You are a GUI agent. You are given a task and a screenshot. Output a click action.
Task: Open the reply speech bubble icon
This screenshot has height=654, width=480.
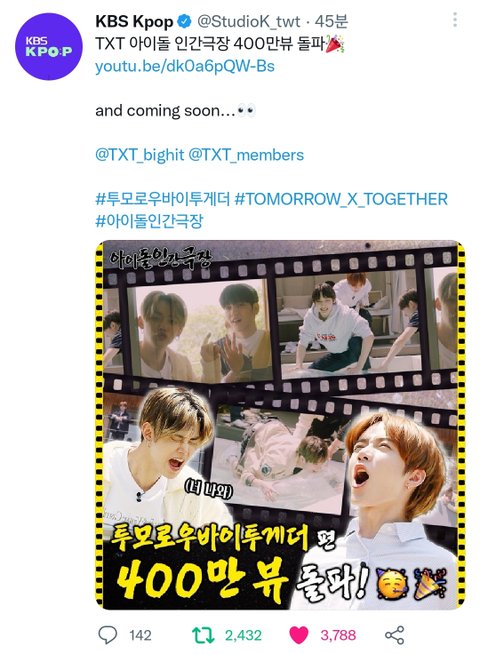(108, 635)
